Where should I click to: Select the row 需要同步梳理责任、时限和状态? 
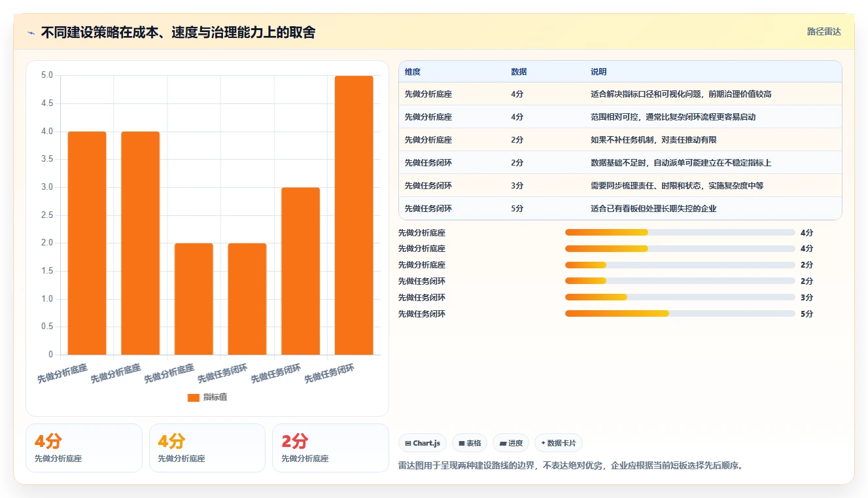[x=620, y=186]
